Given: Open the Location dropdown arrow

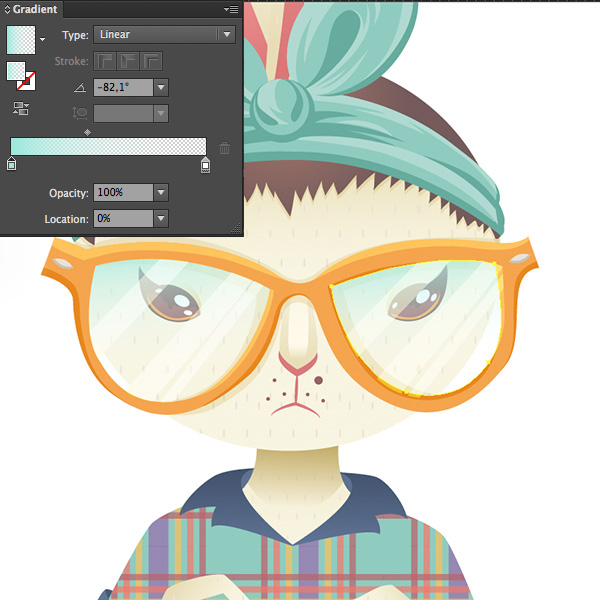Looking at the screenshot, I should (x=161, y=218).
